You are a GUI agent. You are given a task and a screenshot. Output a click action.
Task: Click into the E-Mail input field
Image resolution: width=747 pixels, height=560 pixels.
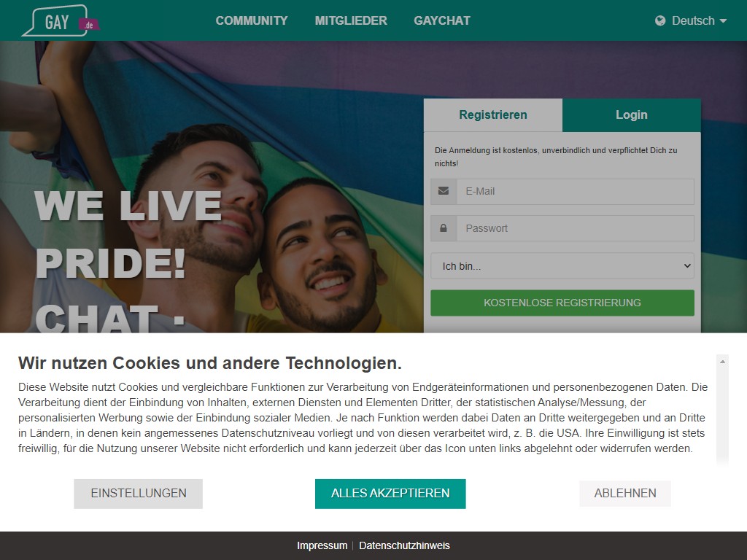pyautogui.click(x=575, y=192)
